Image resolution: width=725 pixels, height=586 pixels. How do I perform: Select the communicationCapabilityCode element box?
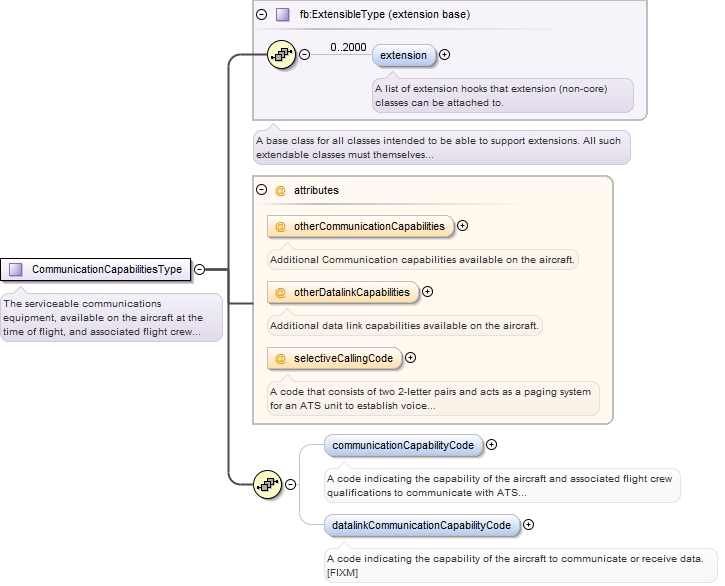click(x=404, y=445)
